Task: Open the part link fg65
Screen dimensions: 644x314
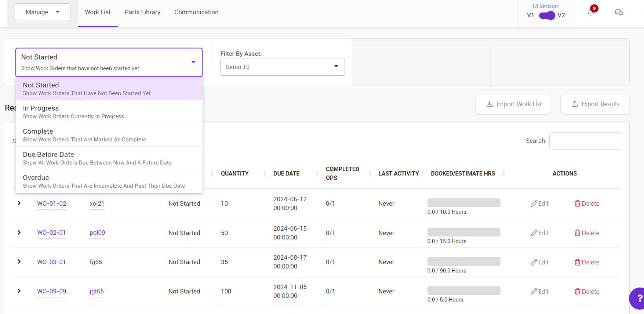Action: pyautogui.click(x=96, y=262)
